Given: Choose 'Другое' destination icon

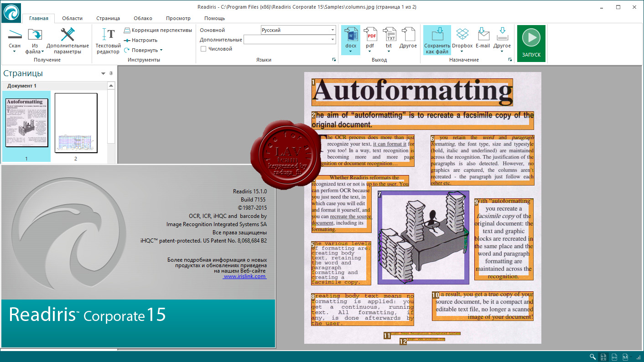Looking at the screenshot, I should coord(502,35).
